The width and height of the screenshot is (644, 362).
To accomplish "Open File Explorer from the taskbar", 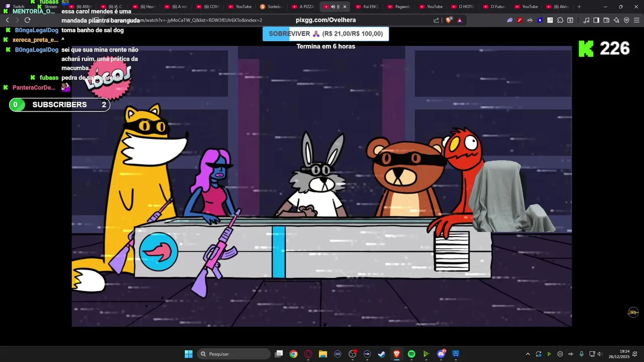I will [x=323, y=354].
